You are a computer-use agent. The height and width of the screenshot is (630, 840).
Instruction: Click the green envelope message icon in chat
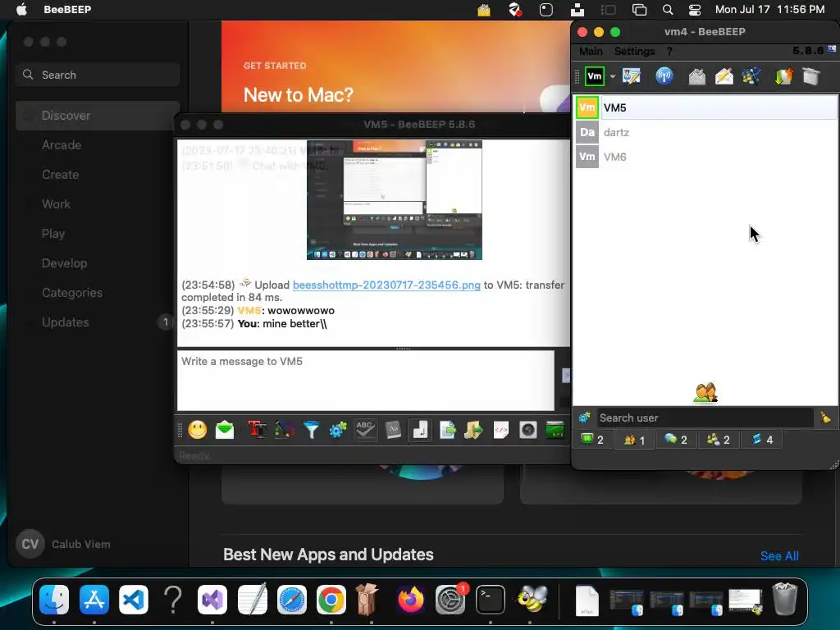tap(225, 430)
